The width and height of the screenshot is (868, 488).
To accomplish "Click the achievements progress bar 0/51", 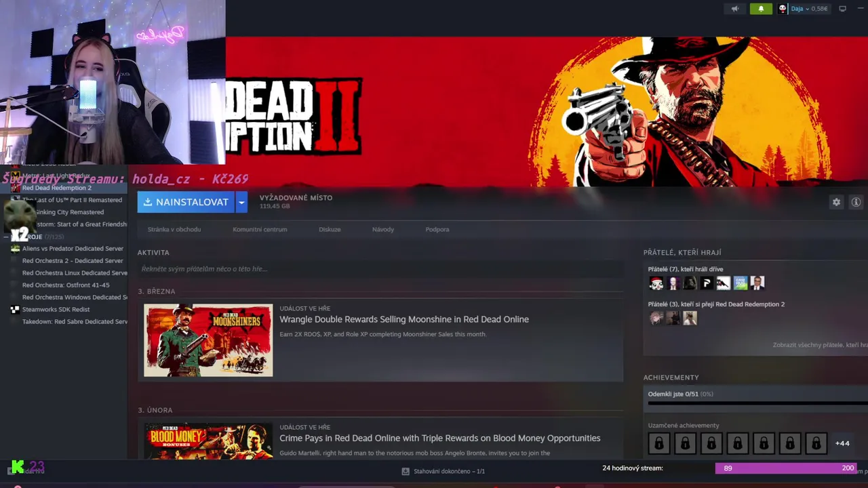I will [757, 403].
